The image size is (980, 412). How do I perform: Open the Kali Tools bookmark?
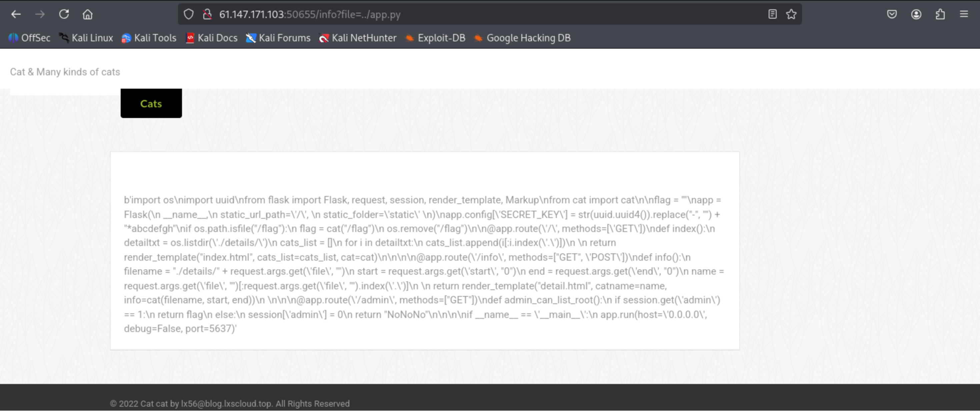(149, 38)
